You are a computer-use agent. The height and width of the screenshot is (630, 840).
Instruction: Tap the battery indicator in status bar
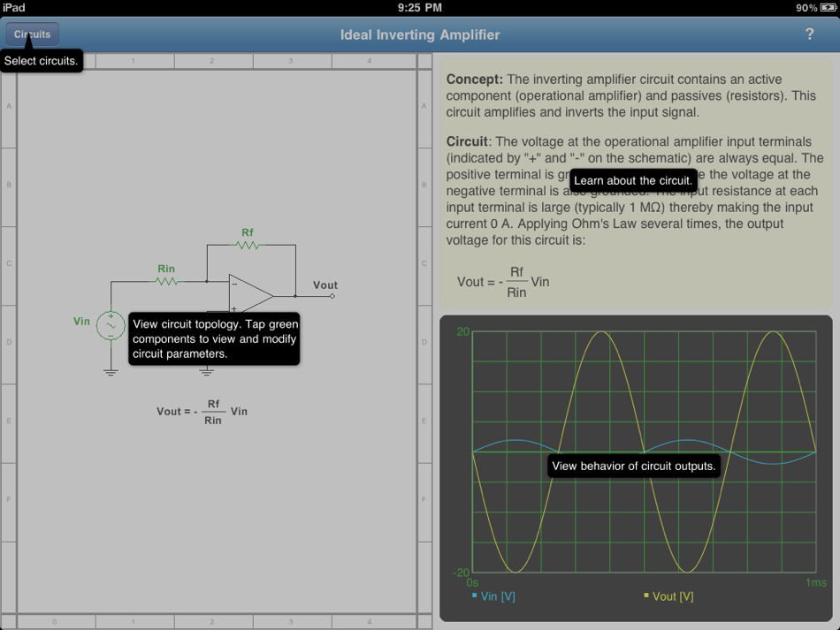pyautogui.click(x=829, y=7)
